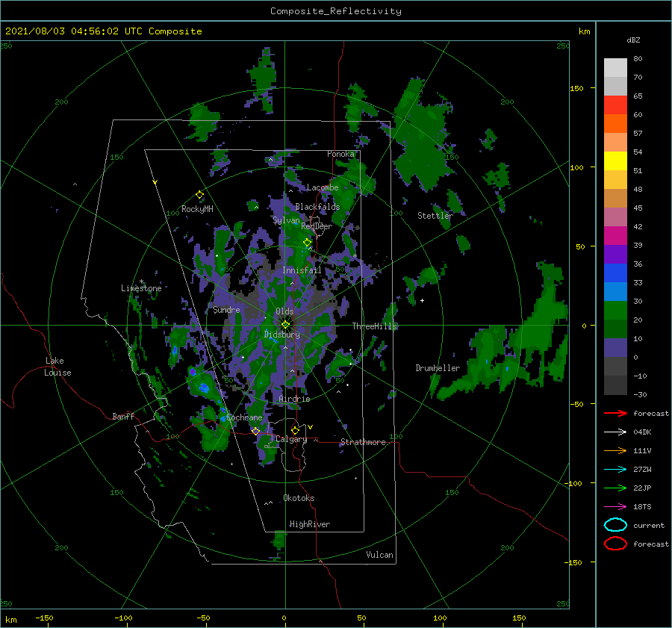The height and width of the screenshot is (628, 672).
Task: Click the red 'forecast' ellipse icon
Action: coord(615,544)
